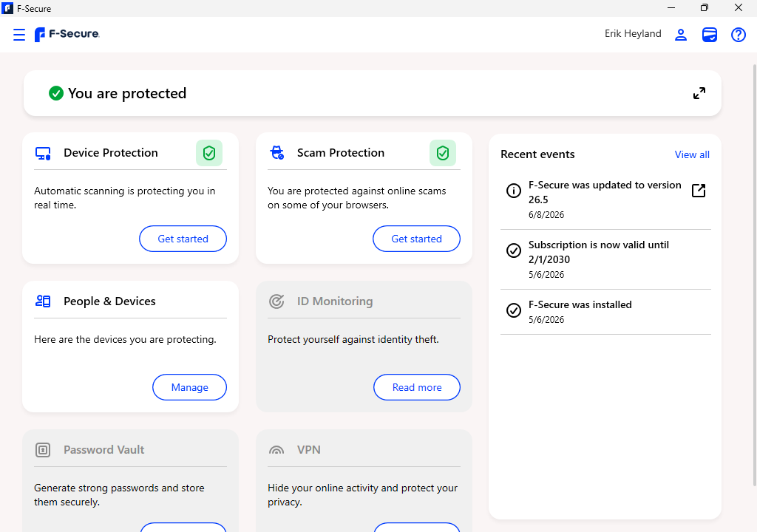Click the F-Secure logo in header
Viewport: 757px width, 532px height.
click(67, 34)
